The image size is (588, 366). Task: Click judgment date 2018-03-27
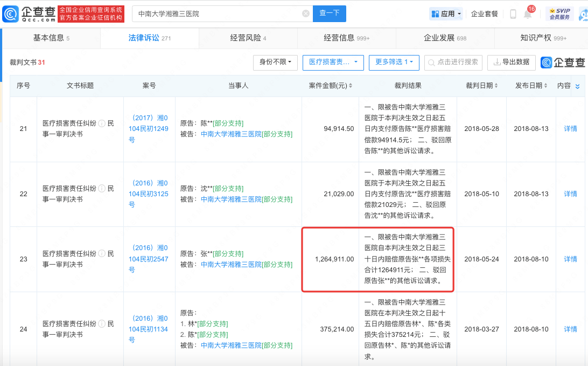[481, 329]
